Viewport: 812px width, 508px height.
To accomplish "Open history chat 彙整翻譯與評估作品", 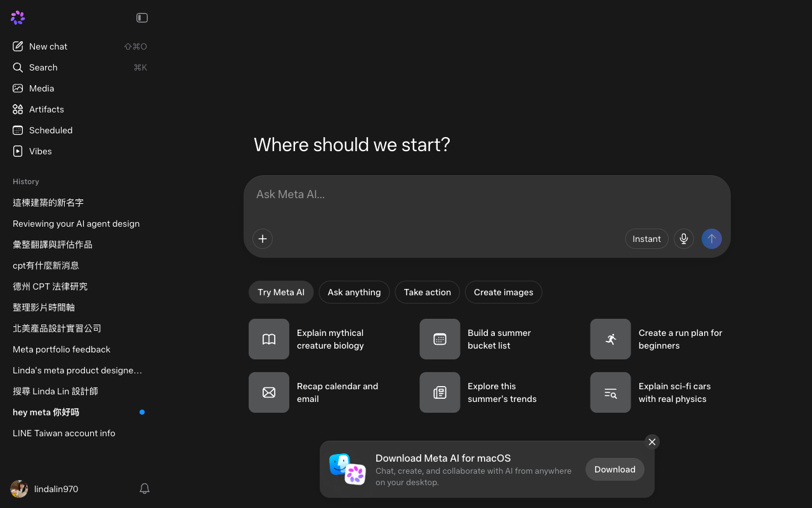I will pyautogui.click(x=79, y=244).
